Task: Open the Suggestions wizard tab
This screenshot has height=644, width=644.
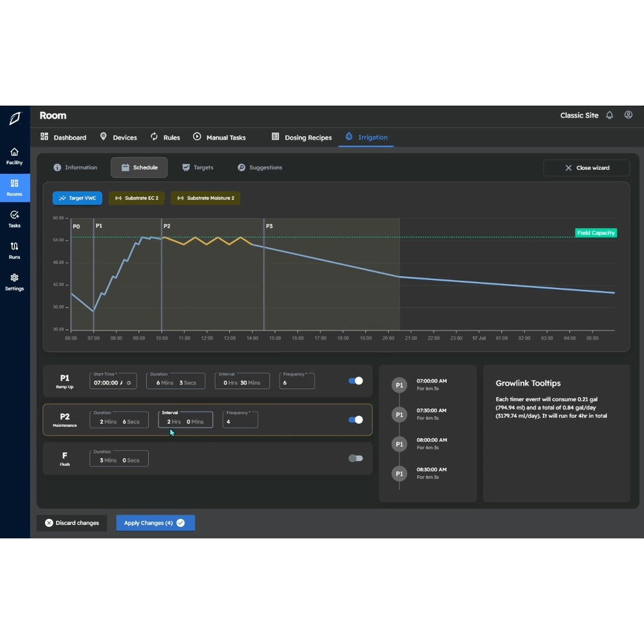Action: click(x=260, y=167)
